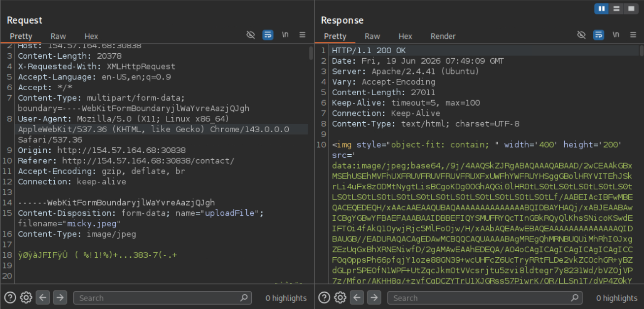
Task: Toggle hidden characters eye icon in Response panel
Action: click(581, 35)
